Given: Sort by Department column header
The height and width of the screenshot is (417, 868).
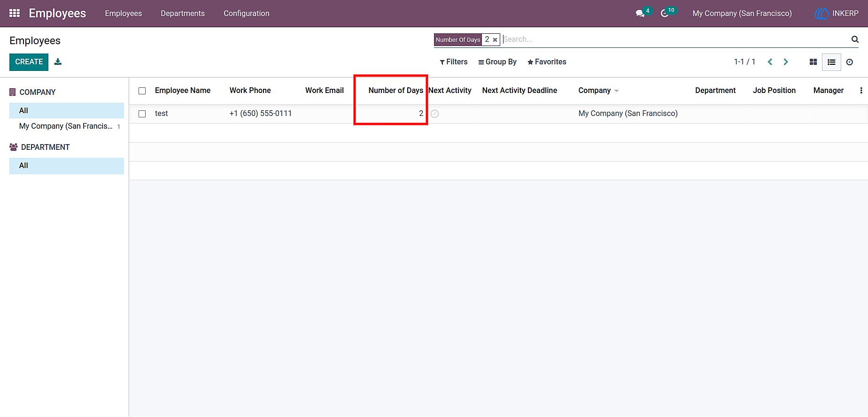Looking at the screenshot, I should [715, 91].
